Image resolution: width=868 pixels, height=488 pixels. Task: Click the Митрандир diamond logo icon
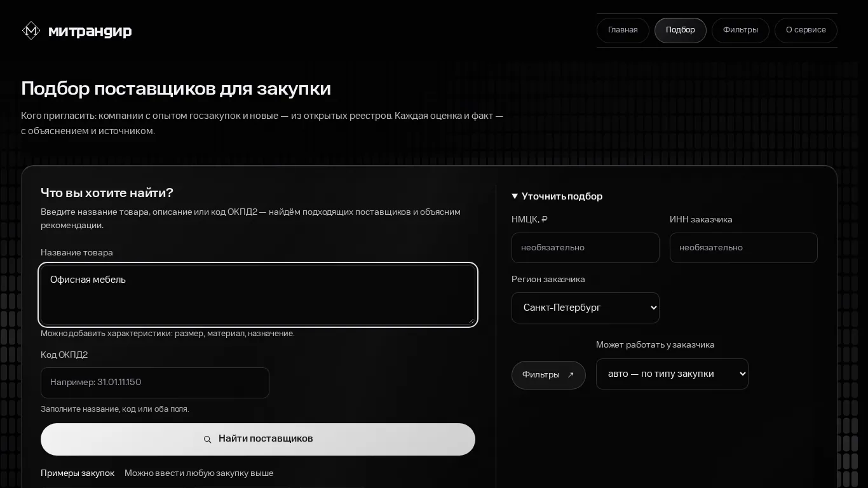point(31,30)
